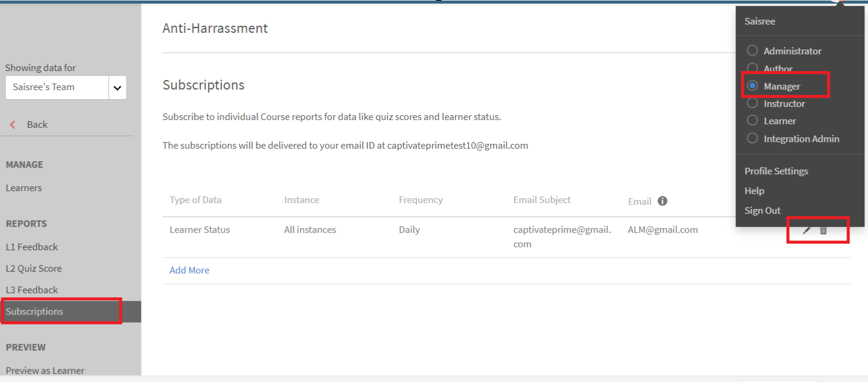This screenshot has height=382, width=868.
Task: Select the Administrator role radio button
Action: click(x=752, y=51)
